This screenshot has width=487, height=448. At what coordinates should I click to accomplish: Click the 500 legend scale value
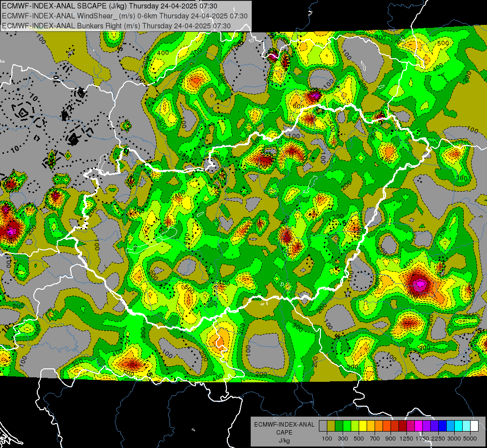tap(359, 439)
